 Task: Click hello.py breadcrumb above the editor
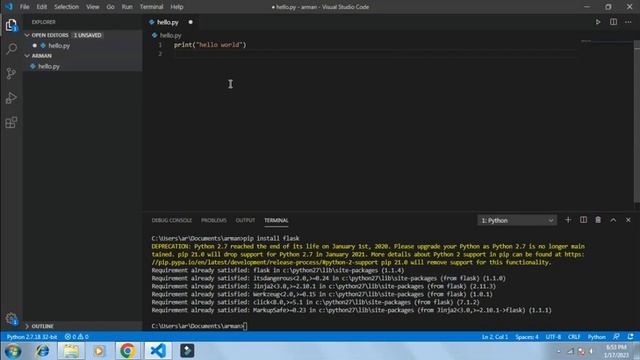170,36
